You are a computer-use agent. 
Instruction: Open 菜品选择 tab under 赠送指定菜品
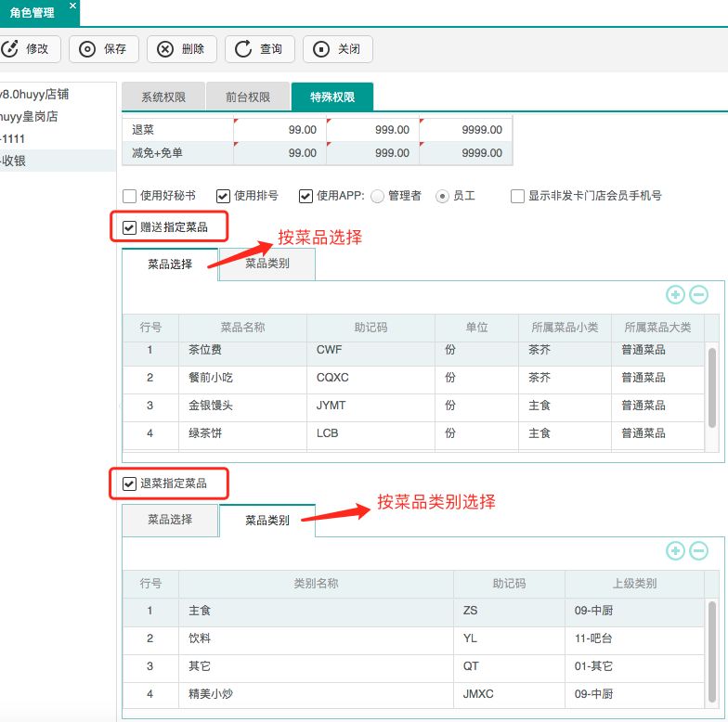(170, 264)
